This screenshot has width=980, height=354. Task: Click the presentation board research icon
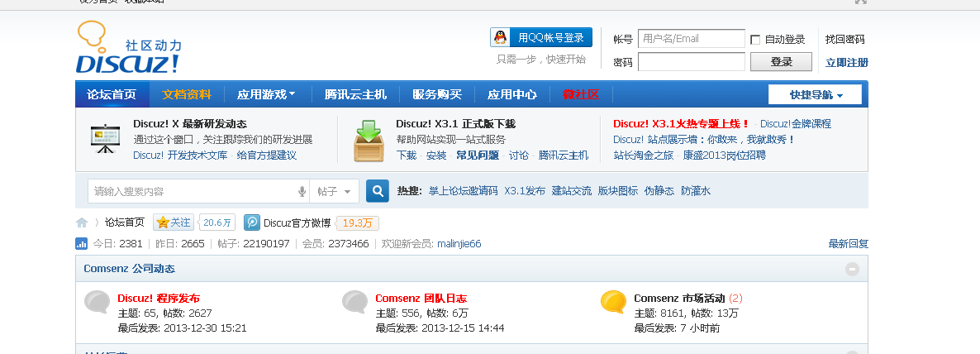(x=105, y=139)
